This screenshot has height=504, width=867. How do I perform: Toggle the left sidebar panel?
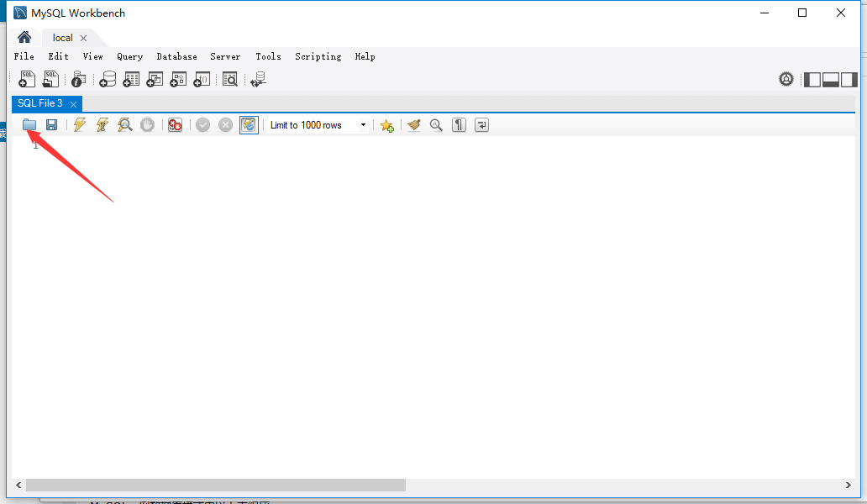tap(812, 80)
